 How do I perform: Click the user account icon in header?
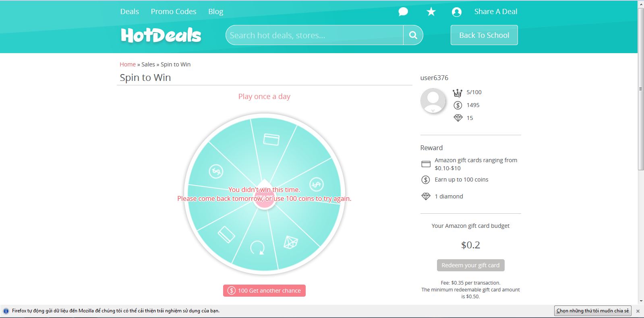tap(457, 12)
